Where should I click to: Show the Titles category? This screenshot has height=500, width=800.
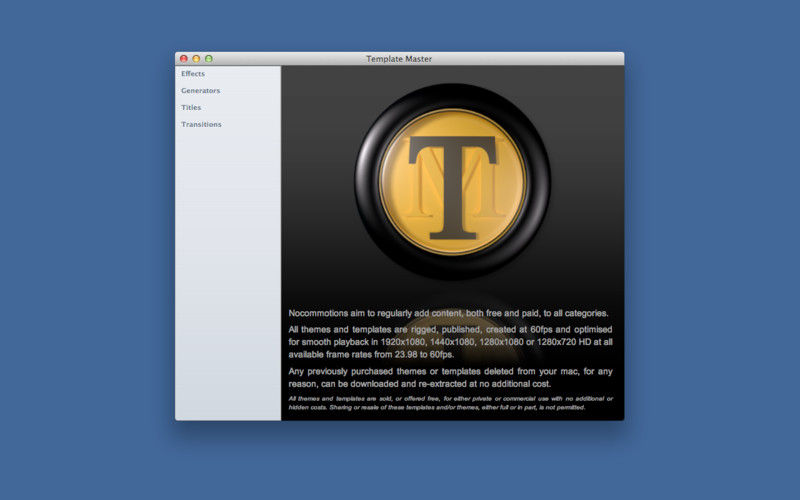[191, 107]
